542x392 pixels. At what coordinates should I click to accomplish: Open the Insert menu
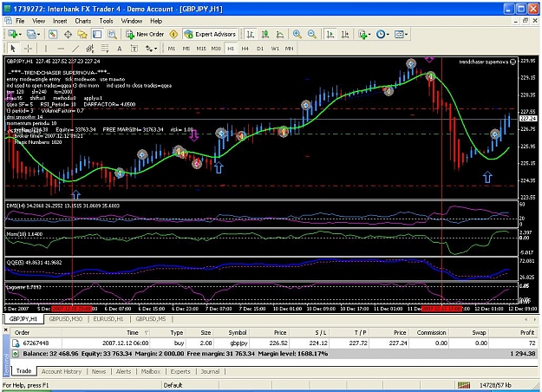[x=60, y=21]
